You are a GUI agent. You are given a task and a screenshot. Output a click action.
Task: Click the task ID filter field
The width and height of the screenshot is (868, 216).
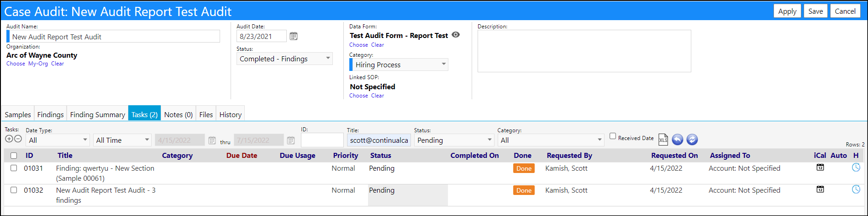322,140
